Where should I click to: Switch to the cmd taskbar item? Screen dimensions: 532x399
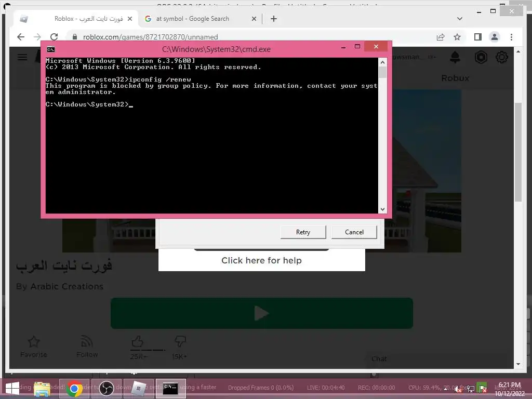[x=170, y=389]
